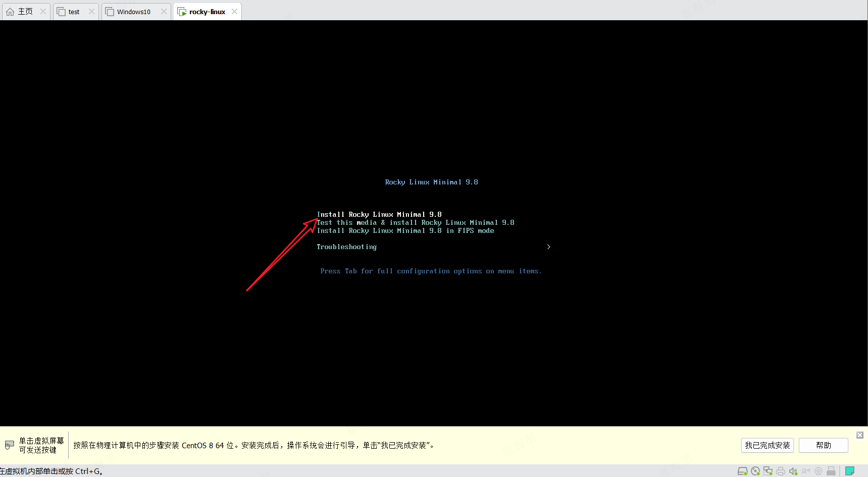Open printer device status icon
Viewport: 868px width, 477px height.
781,471
